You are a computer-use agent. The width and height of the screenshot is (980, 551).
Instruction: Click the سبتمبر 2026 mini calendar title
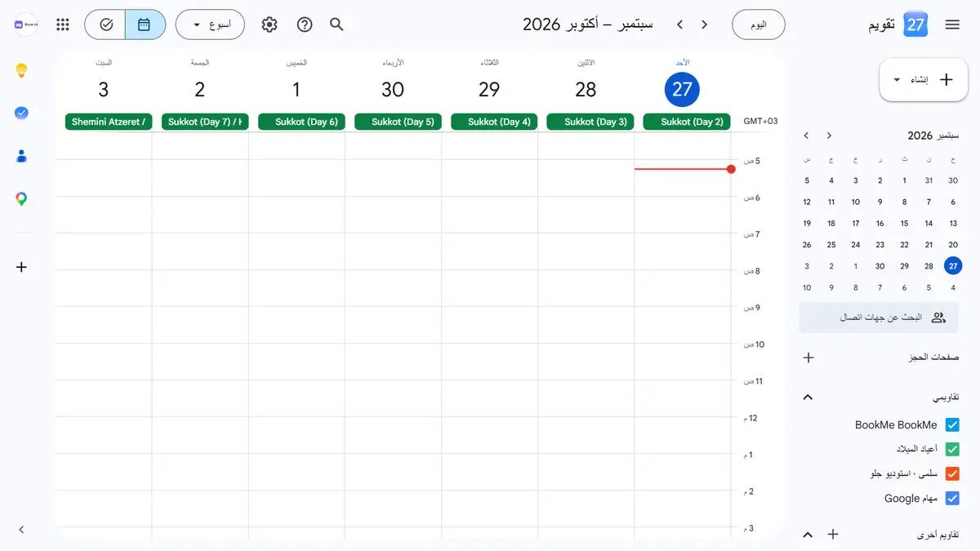933,136
